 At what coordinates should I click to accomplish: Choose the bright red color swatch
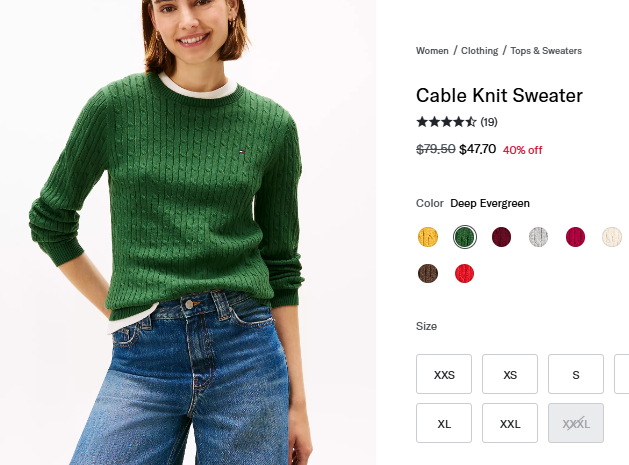(x=464, y=273)
